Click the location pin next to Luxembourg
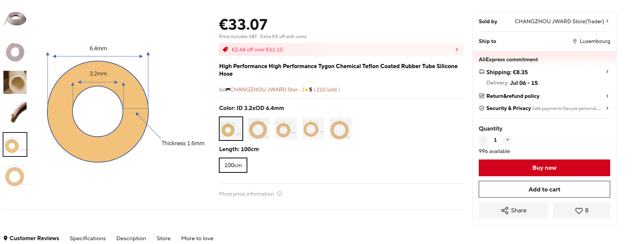This screenshot has height=244, width=644. (x=575, y=41)
